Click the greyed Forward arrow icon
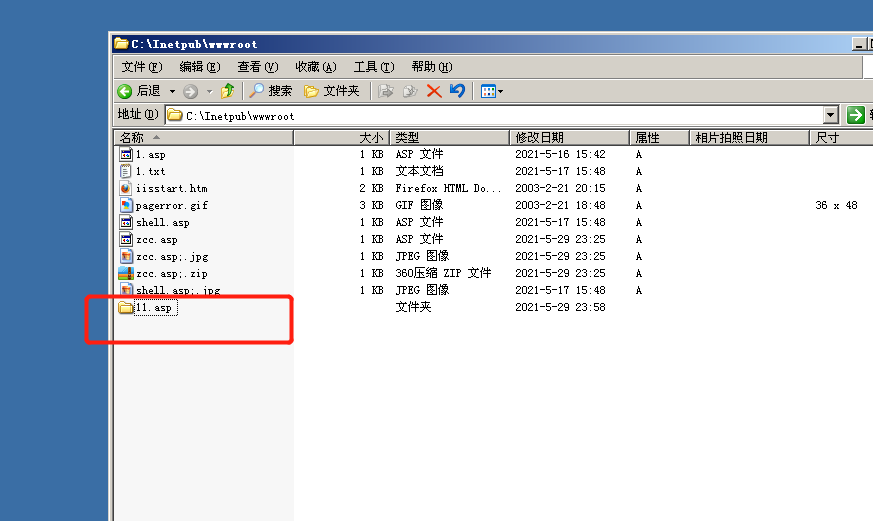This screenshot has width=873, height=521. pos(190,91)
